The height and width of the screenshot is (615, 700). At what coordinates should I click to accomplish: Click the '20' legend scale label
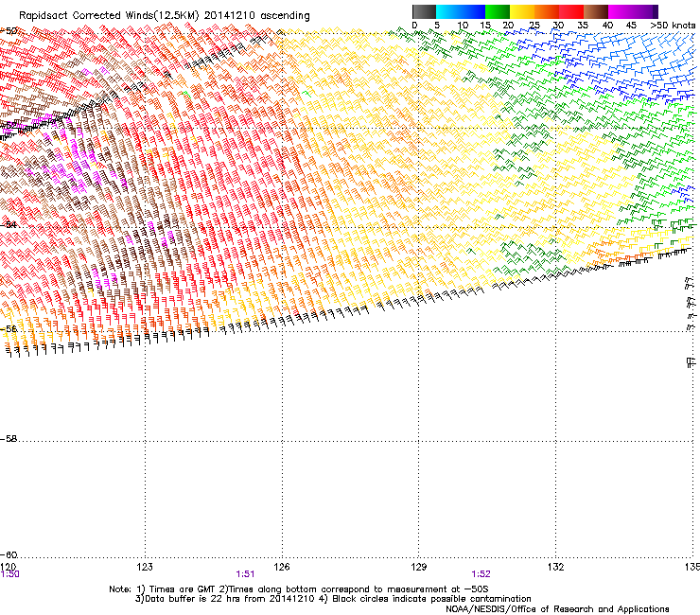tap(508, 25)
